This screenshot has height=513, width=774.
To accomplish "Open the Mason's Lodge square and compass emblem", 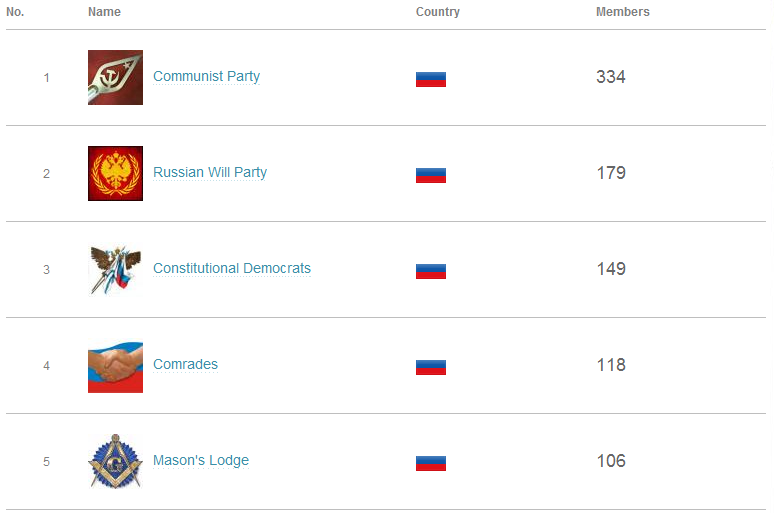I will point(116,462).
